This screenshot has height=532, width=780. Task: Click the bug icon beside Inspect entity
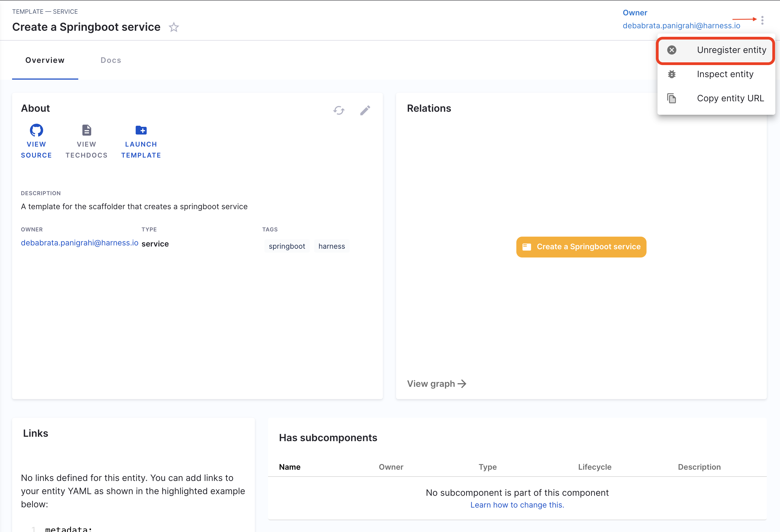[x=672, y=74]
